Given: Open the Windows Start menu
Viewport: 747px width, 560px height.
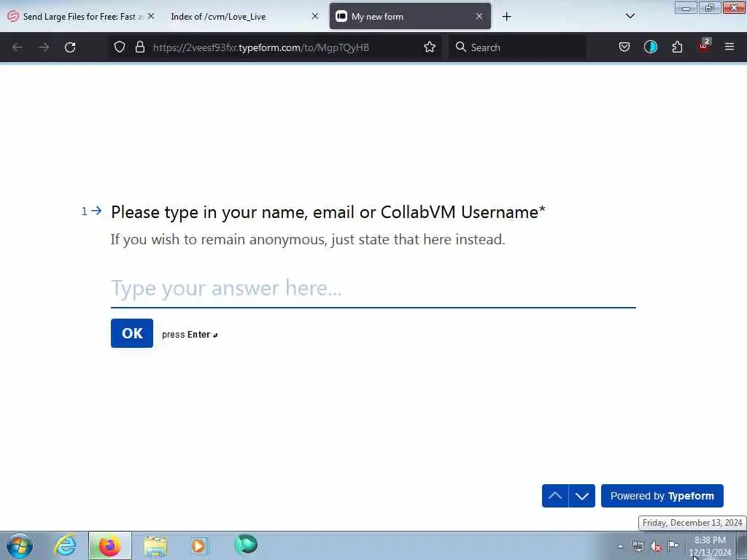Looking at the screenshot, I should tap(20, 545).
